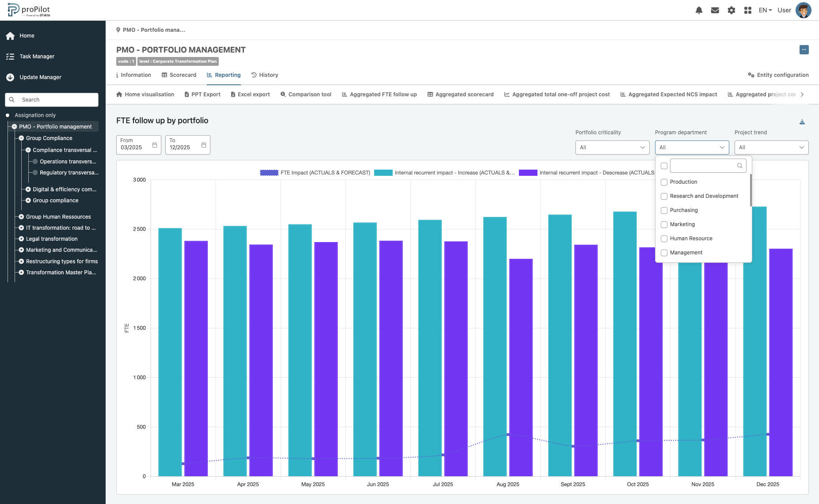Click the PPT Export file icon
819x504 pixels.
[x=187, y=95]
